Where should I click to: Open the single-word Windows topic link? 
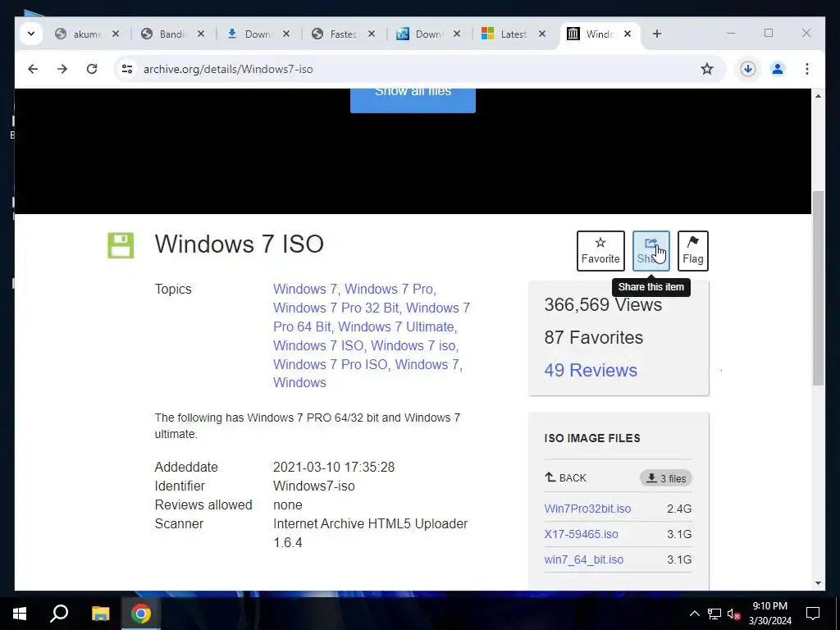(299, 382)
